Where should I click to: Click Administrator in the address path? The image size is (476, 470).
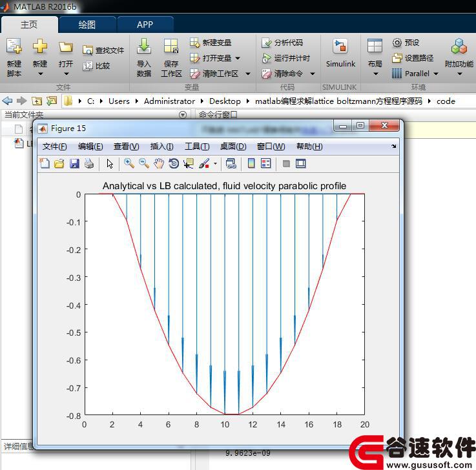pos(169,101)
